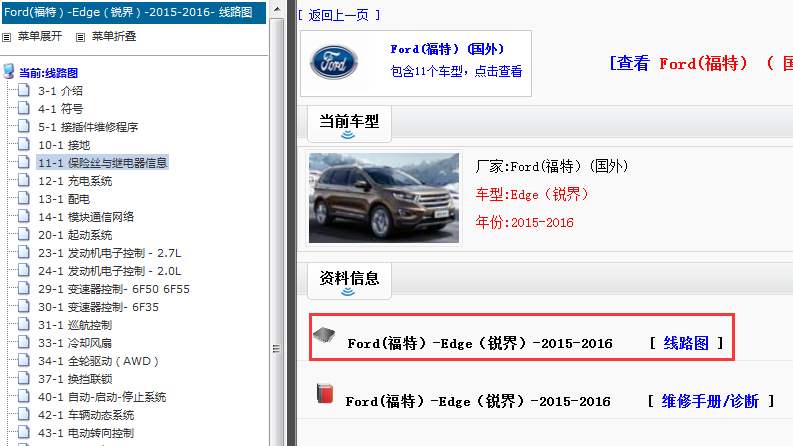The width and height of the screenshot is (793, 446).
Task: Open 37-1 换挡联锁 tree entry
Action: [75, 379]
